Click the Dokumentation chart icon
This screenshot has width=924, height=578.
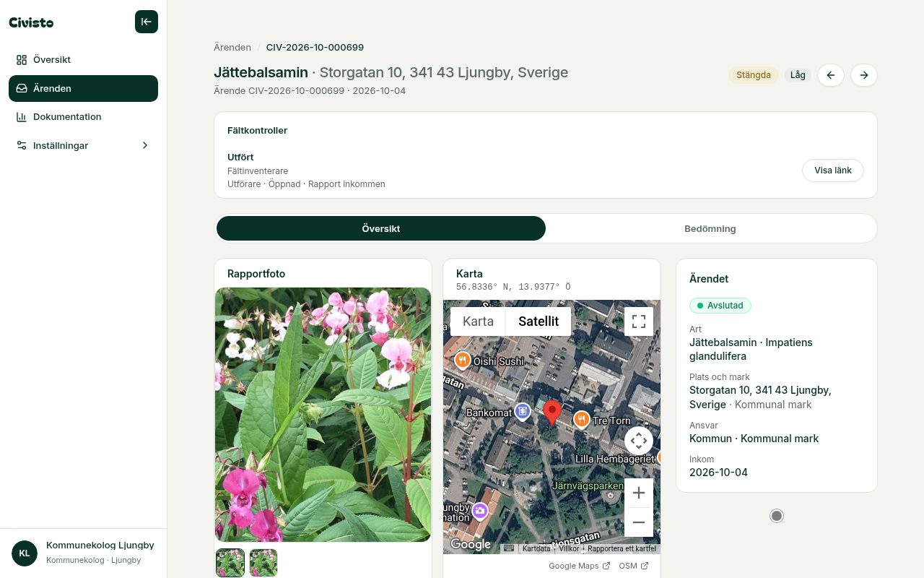(22, 117)
